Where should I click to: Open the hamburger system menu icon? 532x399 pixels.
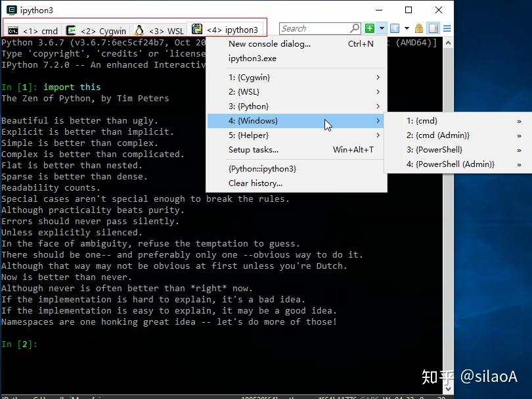[x=447, y=28]
